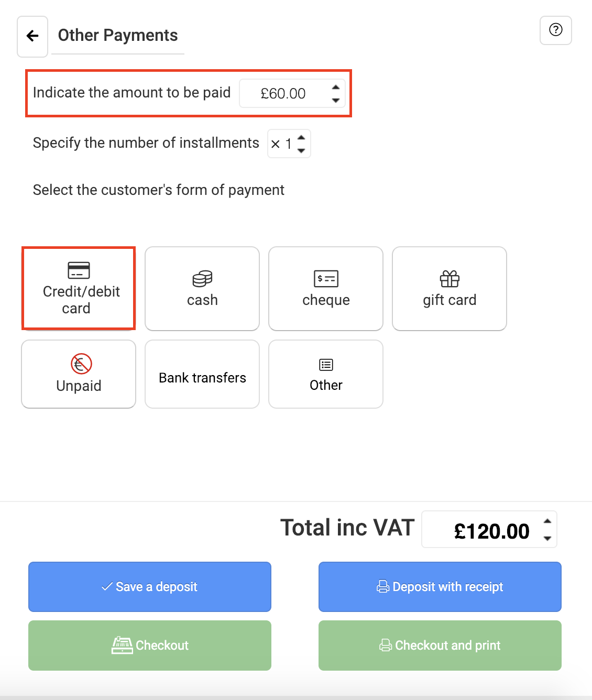Mark payment as Unpaid
This screenshot has height=700, width=592.
click(79, 374)
